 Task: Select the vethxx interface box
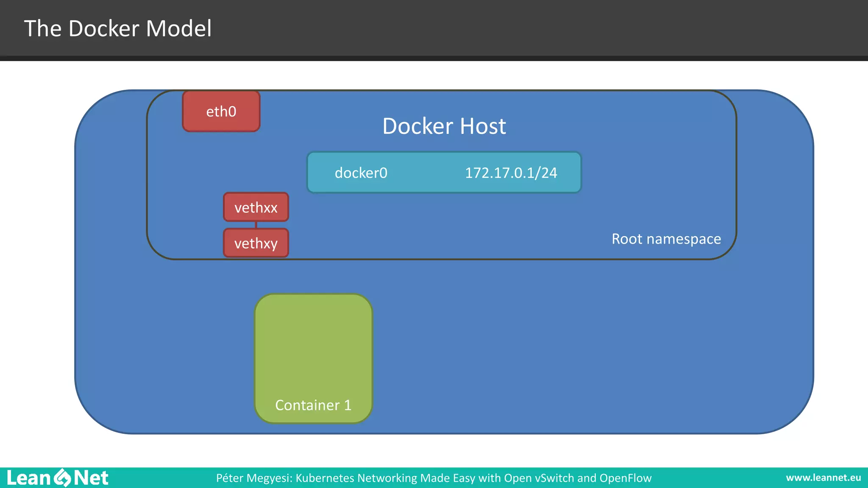[x=256, y=207]
